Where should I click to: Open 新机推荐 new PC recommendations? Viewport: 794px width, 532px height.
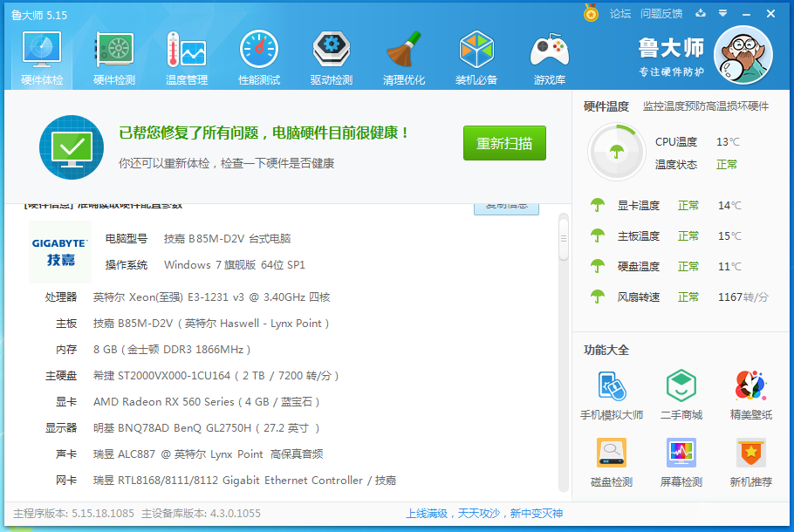coord(751,462)
